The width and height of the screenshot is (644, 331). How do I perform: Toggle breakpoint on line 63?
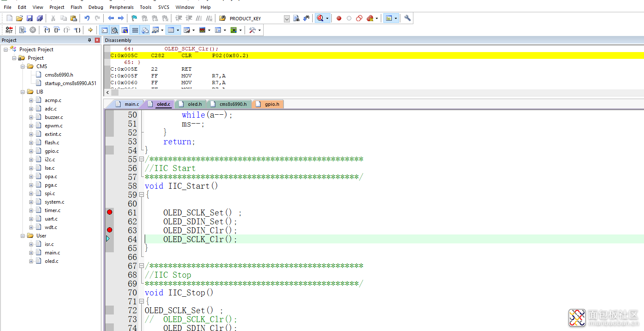(110, 230)
